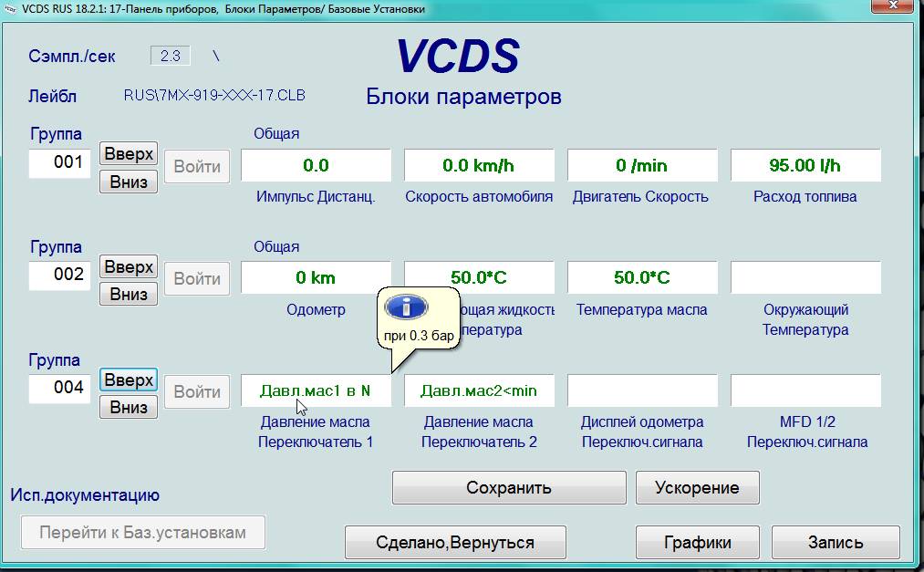Focus the group 002 number field
Image resolution: width=924 pixels, height=572 pixels.
coord(60,275)
